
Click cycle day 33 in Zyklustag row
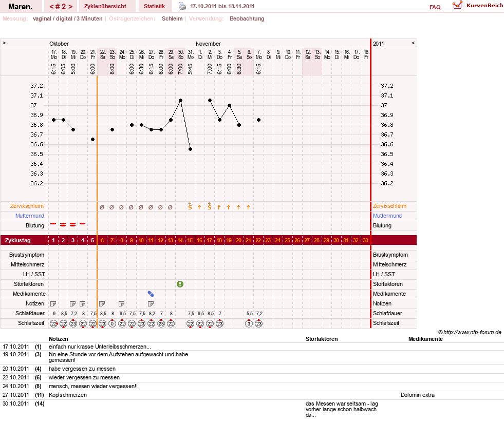pos(365,240)
